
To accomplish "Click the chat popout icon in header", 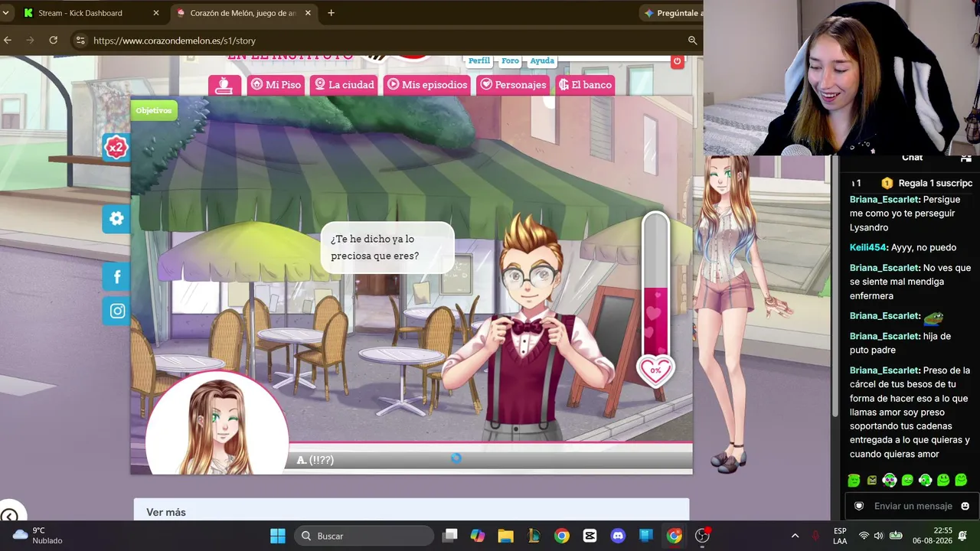I will (966, 158).
